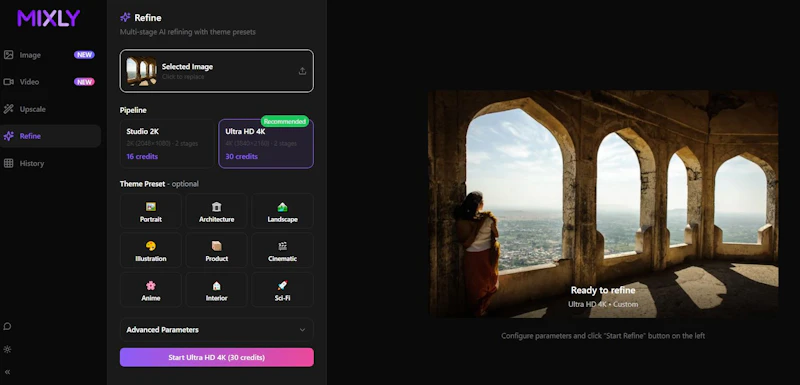Choose the Interior theme preset
The width and height of the screenshot is (800, 385).
216,290
